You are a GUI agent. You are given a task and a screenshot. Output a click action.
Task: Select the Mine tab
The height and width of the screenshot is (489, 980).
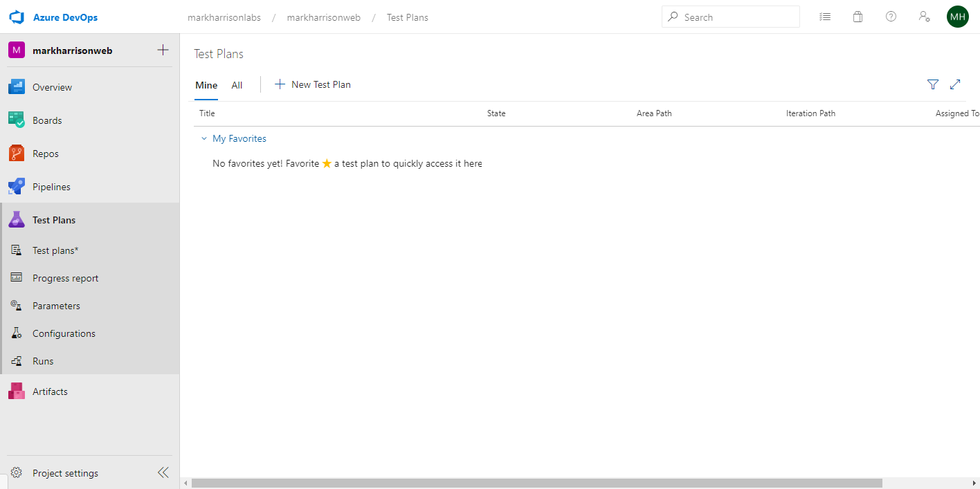[x=206, y=85]
